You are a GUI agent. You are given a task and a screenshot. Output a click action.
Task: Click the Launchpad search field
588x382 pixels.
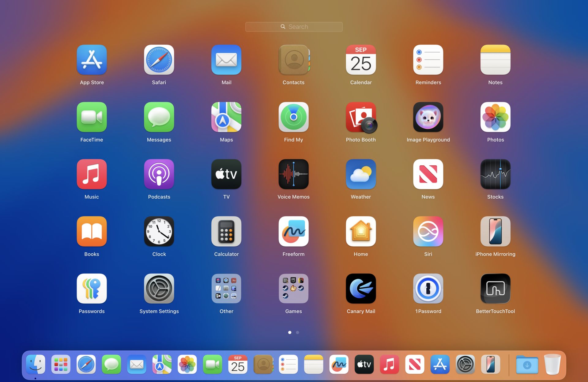pos(294,27)
